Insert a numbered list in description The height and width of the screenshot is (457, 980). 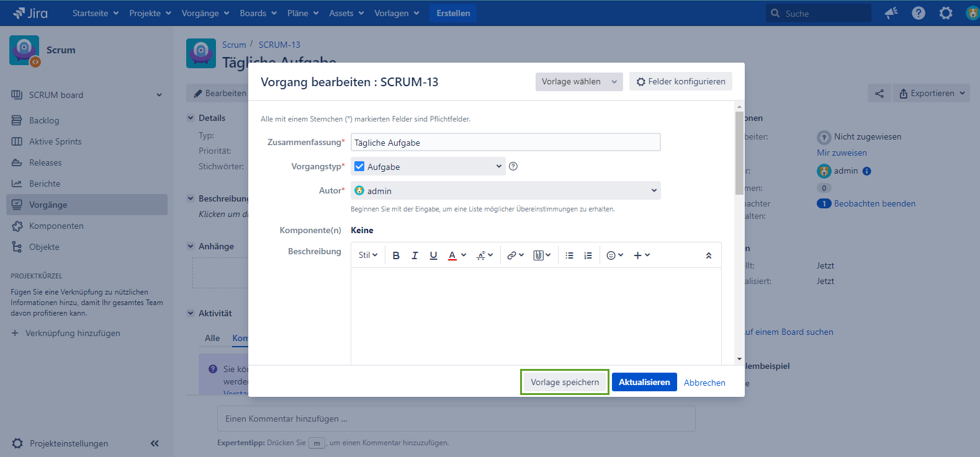[x=588, y=255]
